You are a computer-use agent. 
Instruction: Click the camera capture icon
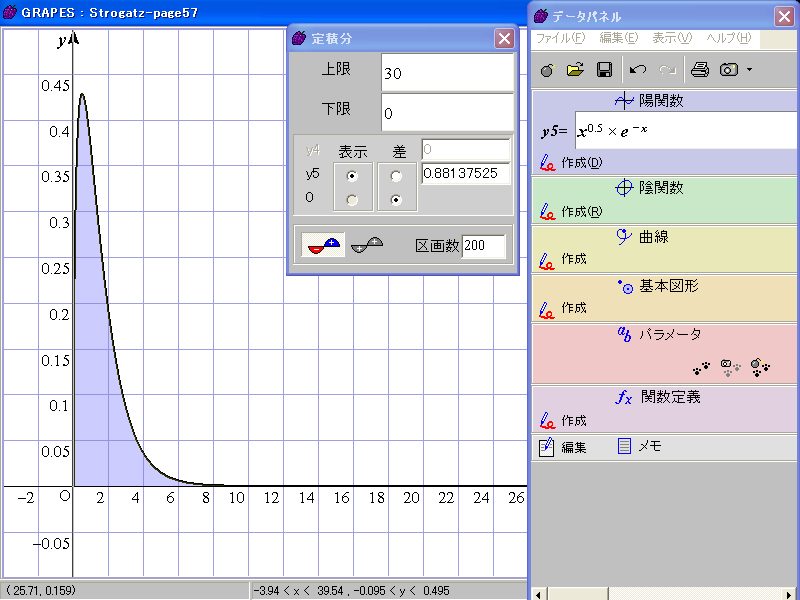730,70
